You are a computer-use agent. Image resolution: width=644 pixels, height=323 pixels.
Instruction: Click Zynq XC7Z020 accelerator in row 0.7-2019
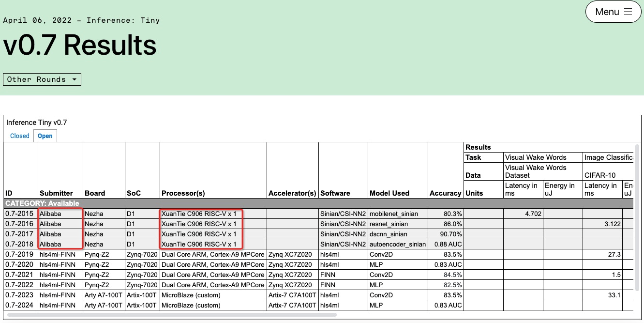tap(292, 254)
